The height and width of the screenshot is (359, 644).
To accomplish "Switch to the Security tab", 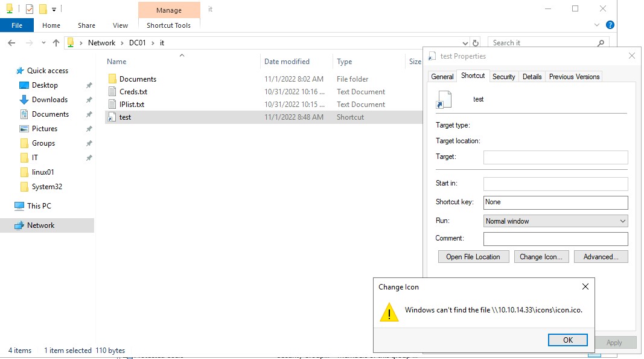I will point(503,77).
